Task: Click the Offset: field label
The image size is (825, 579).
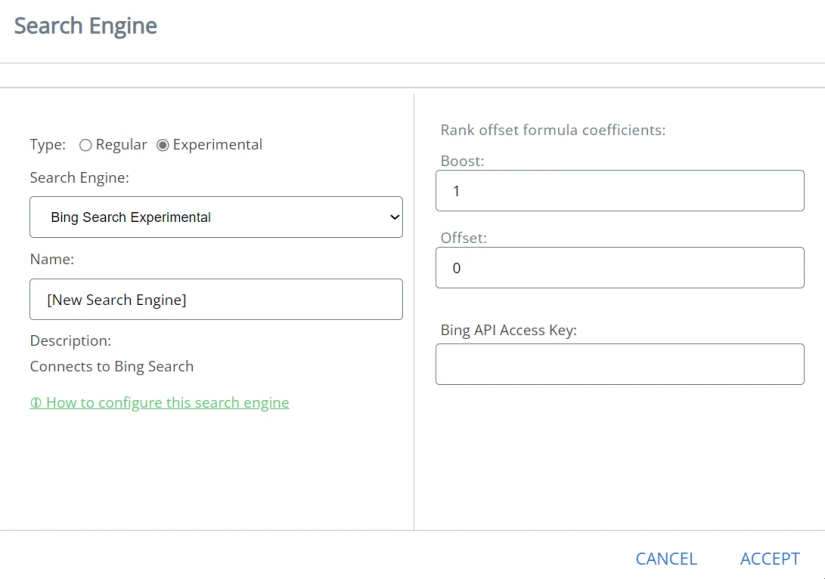Action: pyautogui.click(x=463, y=237)
